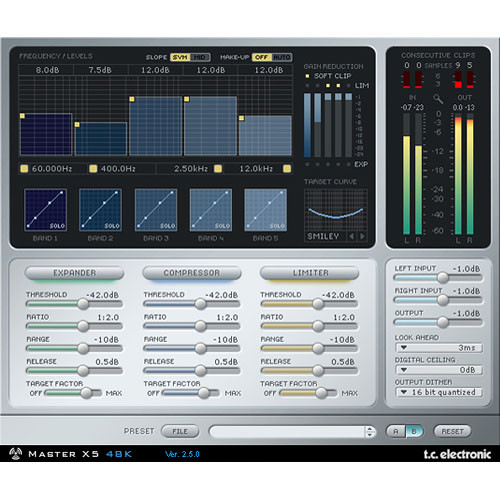The width and height of the screenshot is (500, 500).
Task: Click the Limiter Target Factor slider knob
Action: click(321, 393)
